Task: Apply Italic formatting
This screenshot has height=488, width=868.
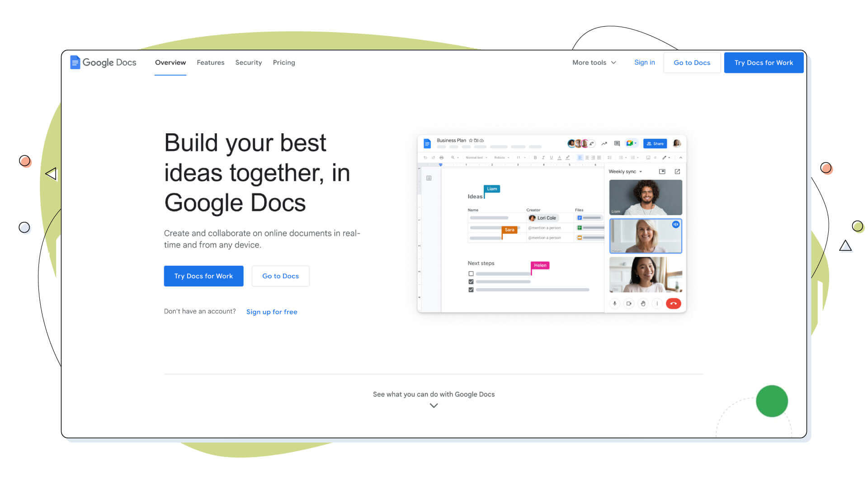Action: [x=543, y=158]
